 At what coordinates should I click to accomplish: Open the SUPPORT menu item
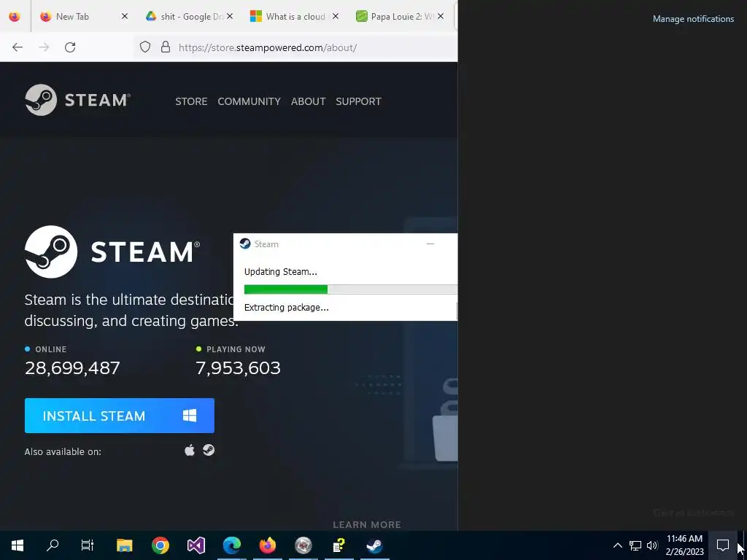pos(358,101)
